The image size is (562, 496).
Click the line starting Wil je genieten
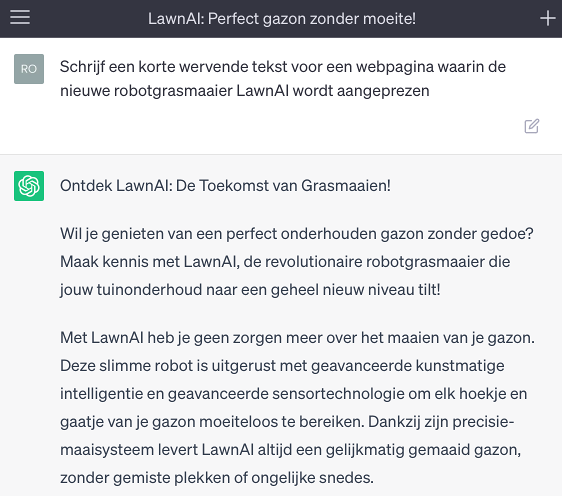297,234
